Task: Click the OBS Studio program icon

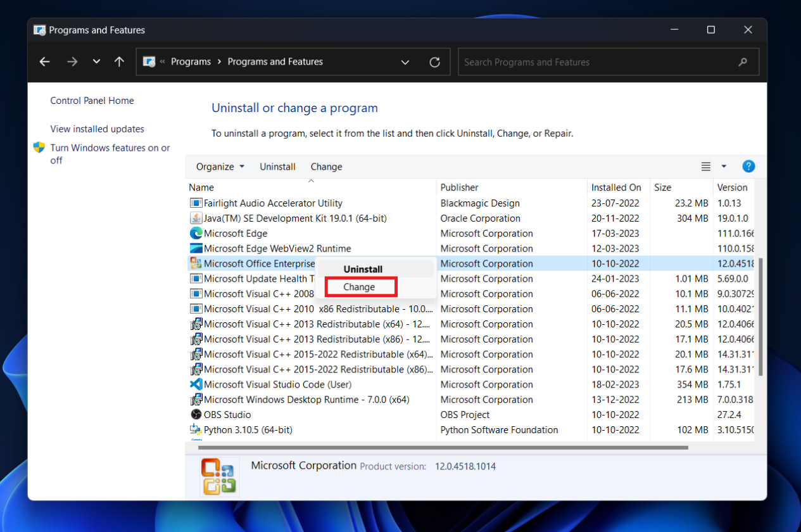Action: pos(196,415)
